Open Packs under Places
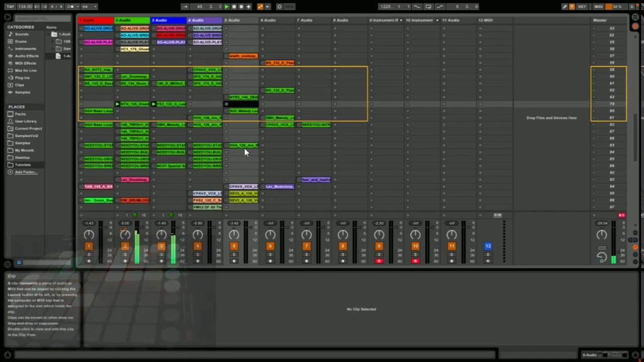Image resolution: width=644 pixels, height=362 pixels. point(20,114)
